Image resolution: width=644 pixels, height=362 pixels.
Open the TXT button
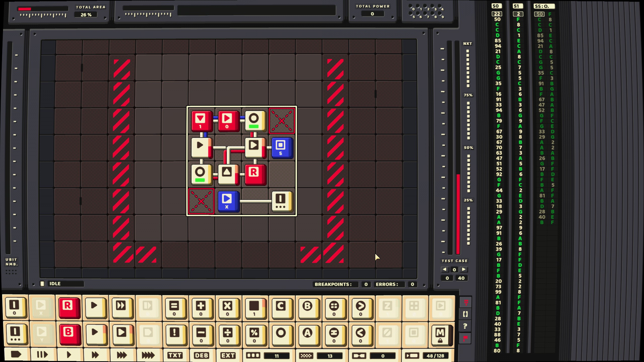pos(175,355)
